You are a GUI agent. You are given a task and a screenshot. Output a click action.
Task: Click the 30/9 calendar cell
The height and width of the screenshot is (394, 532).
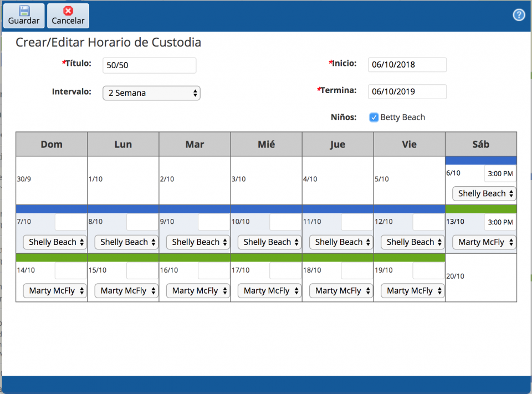click(52, 180)
